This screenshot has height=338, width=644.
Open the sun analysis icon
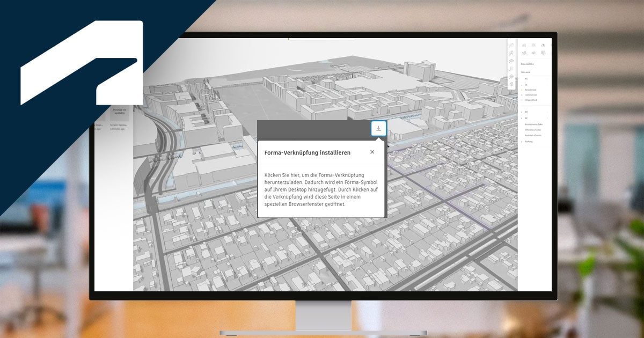pos(533,45)
